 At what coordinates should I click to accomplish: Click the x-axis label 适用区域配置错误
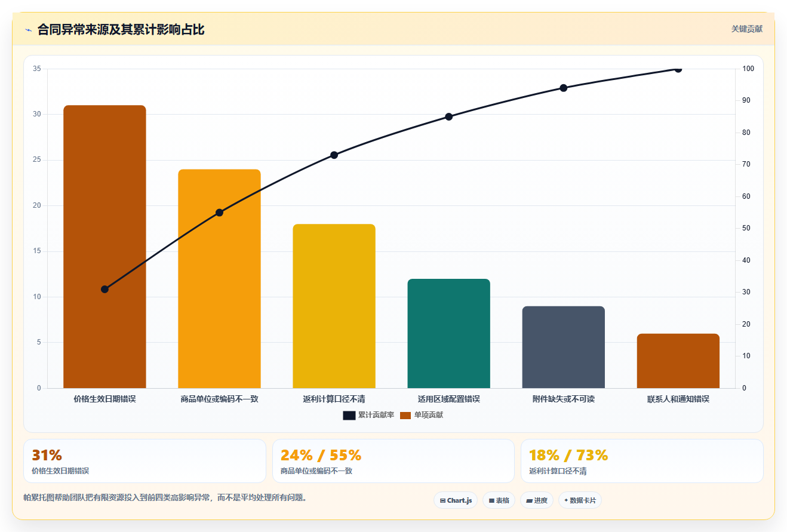point(448,399)
